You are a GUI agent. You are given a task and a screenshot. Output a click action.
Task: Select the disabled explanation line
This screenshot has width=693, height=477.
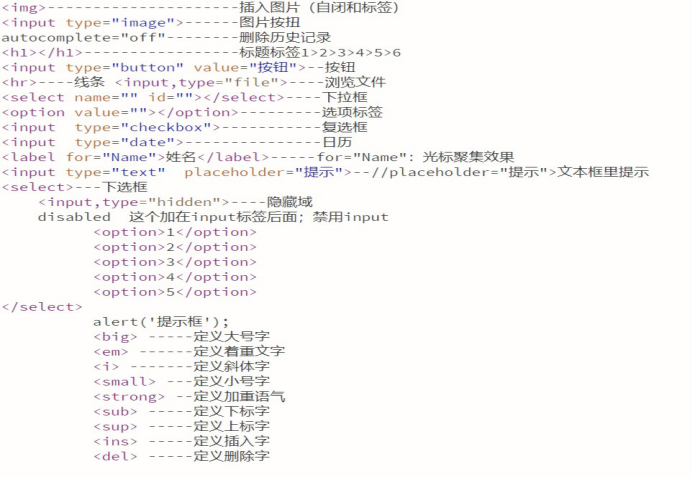coord(213,218)
